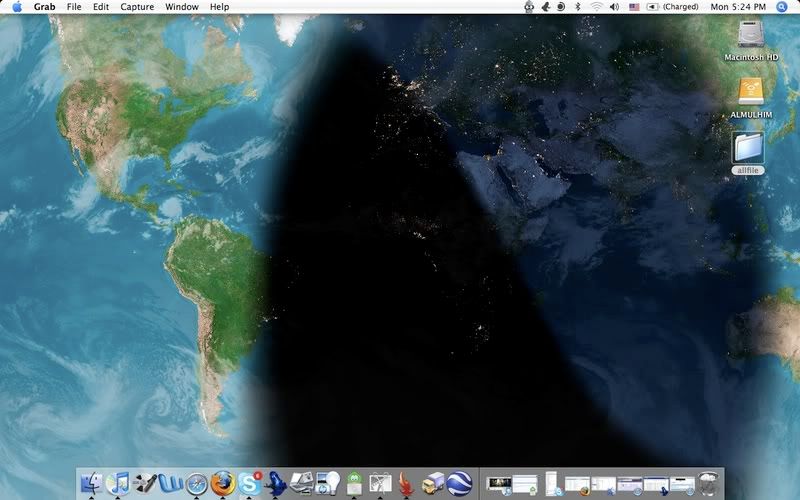Open Skype with the notification badge
Screen dimensions: 800x500
(249, 482)
